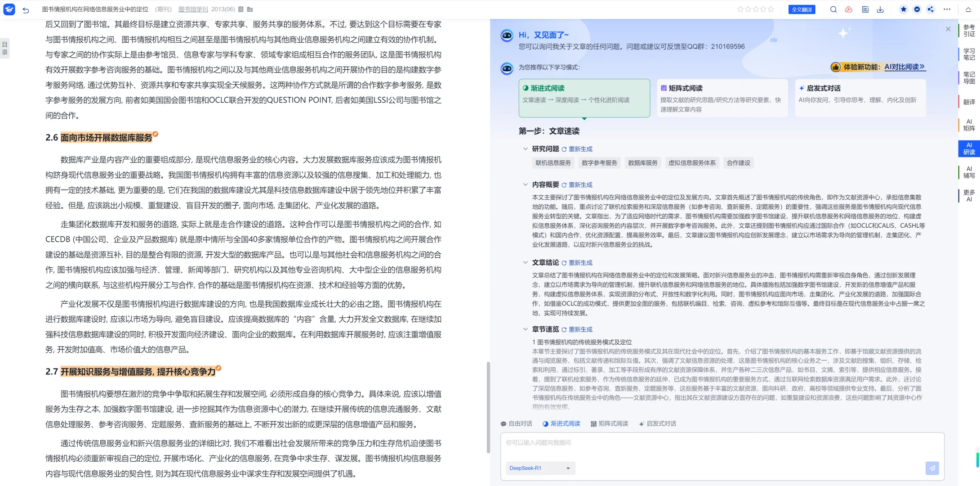Open the 翻译 panel in right sidebar
Image resolution: width=980 pixels, height=486 pixels.
[x=969, y=102]
